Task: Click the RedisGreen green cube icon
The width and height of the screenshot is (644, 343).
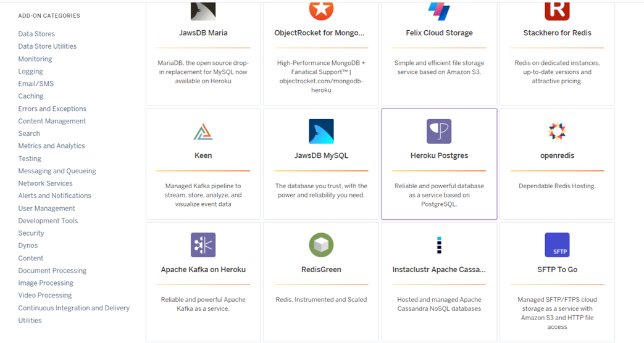Action: click(321, 245)
